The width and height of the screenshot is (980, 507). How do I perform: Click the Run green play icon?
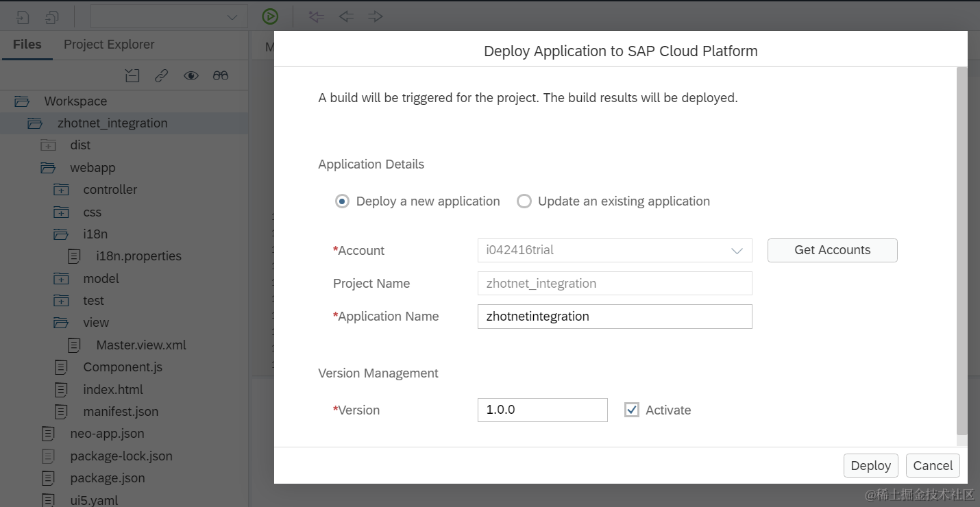[x=270, y=16]
